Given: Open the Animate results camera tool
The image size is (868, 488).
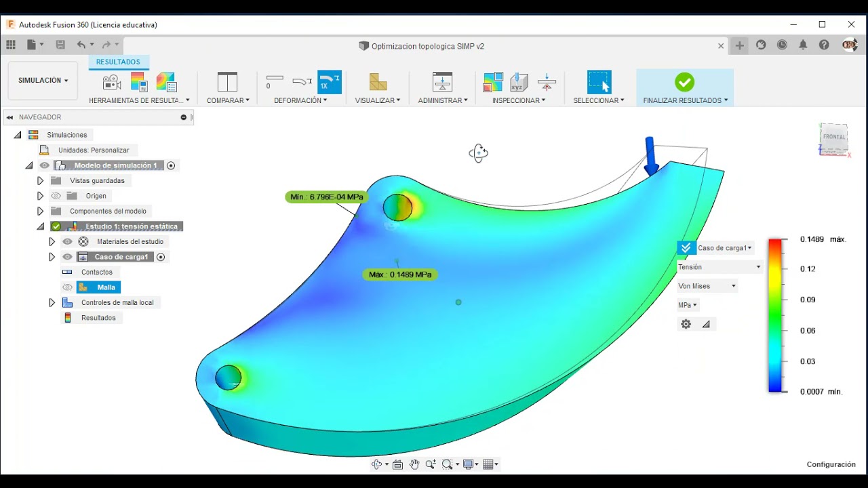Looking at the screenshot, I should [x=112, y=83].
